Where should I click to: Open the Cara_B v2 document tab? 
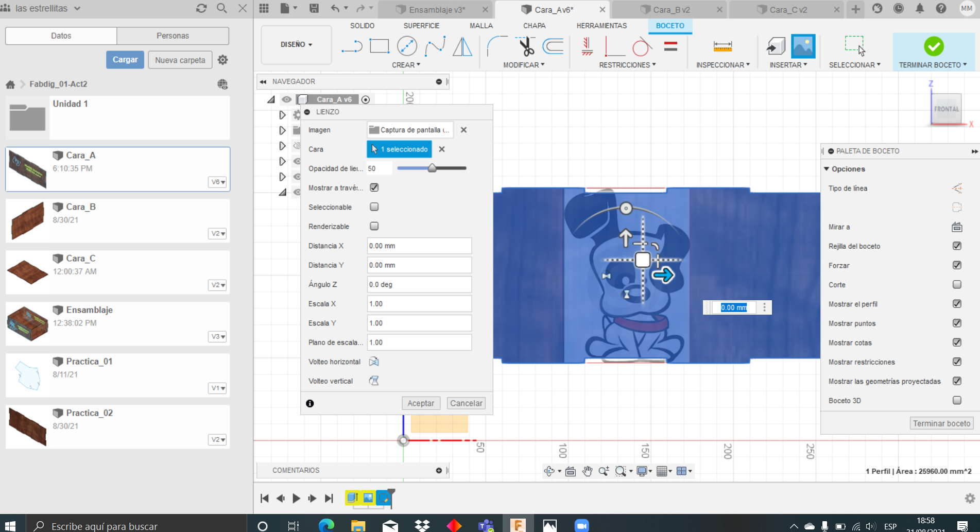tap(671, 10)
